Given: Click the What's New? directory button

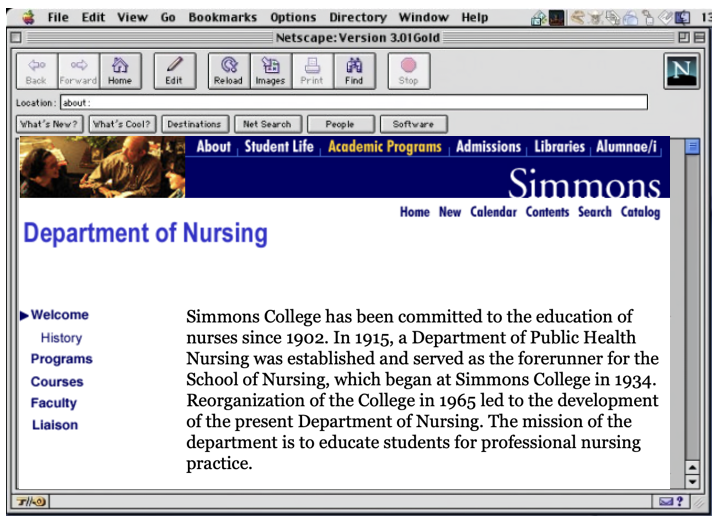Looking at the screenshot, I should tap(49, 124).
